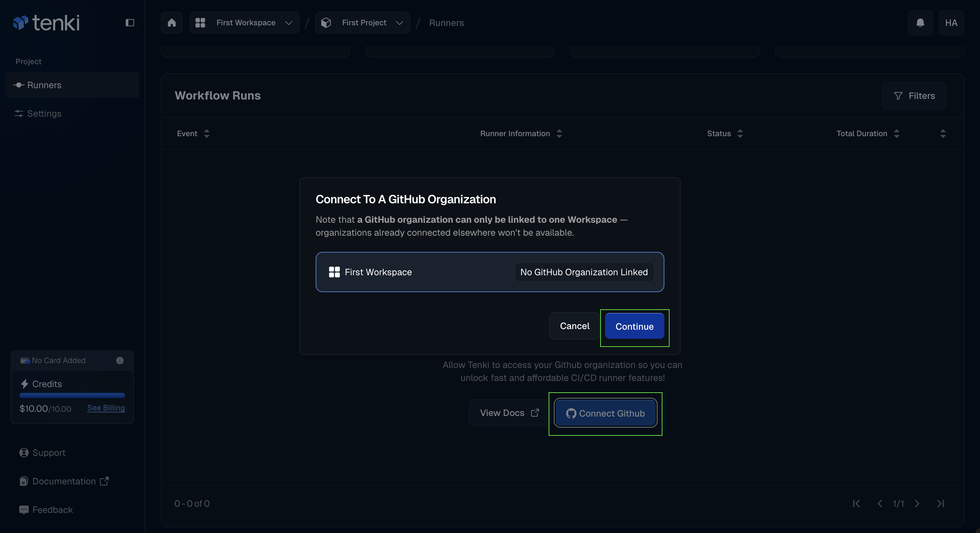Click the Connect To A GitHub Organization title
Viewport: 980px width, 533px height.
pos(405,199)
